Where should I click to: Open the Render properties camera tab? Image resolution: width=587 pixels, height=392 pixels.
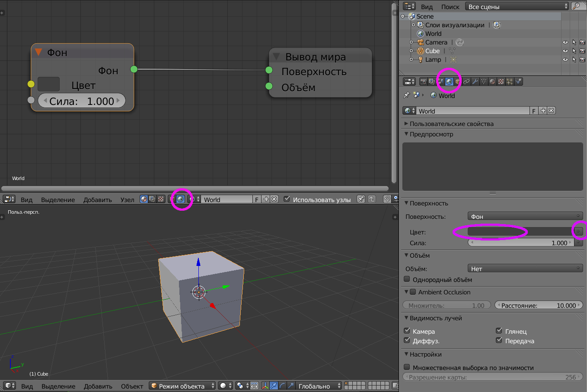424,82
